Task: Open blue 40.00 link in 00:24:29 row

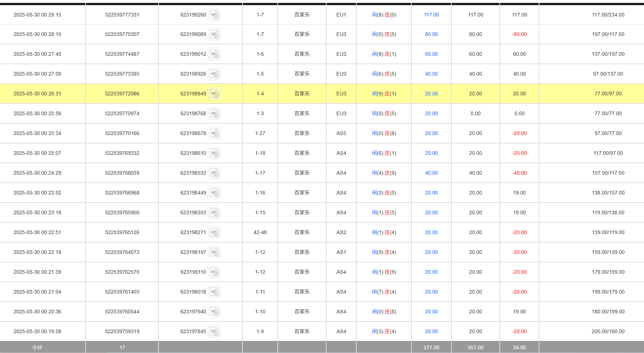Action: click(x=431, y=173)
